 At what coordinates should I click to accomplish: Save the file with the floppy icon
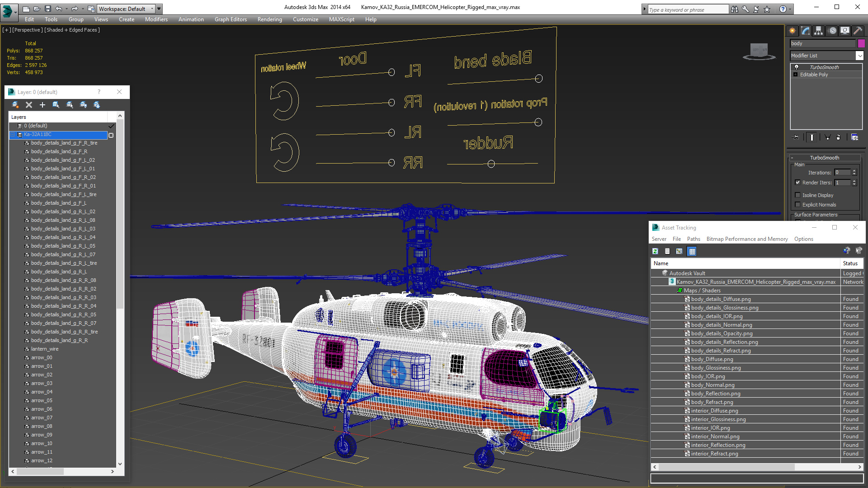pos(48,9)
